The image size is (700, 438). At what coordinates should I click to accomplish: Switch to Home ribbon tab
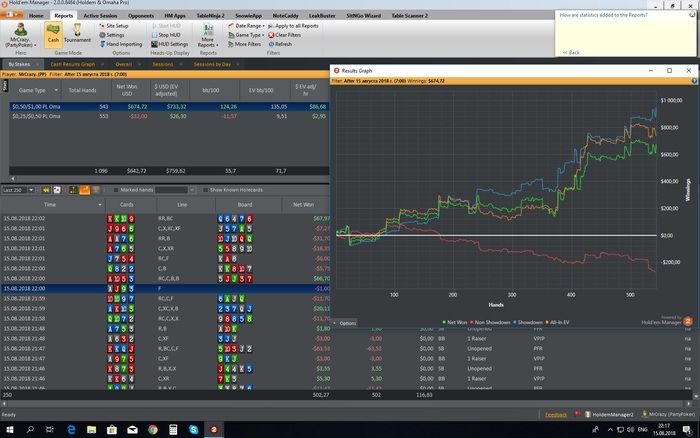coord(36,16)
